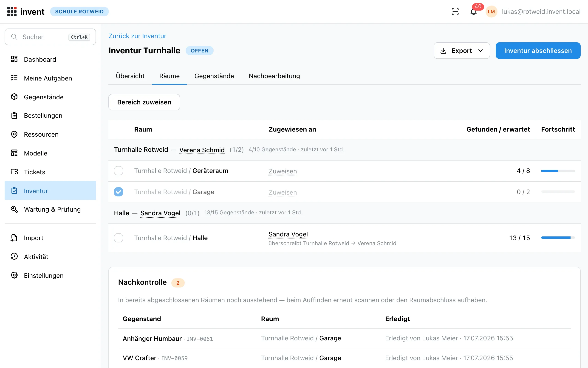
Task: Select the Räume tab
Action: [x=169, y=76]
